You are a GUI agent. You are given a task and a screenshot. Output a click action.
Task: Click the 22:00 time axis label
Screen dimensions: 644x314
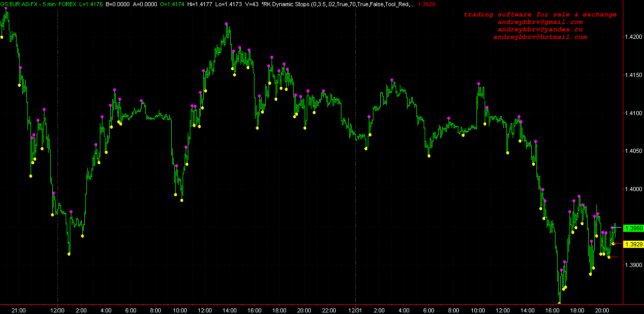tap(329, 310)
